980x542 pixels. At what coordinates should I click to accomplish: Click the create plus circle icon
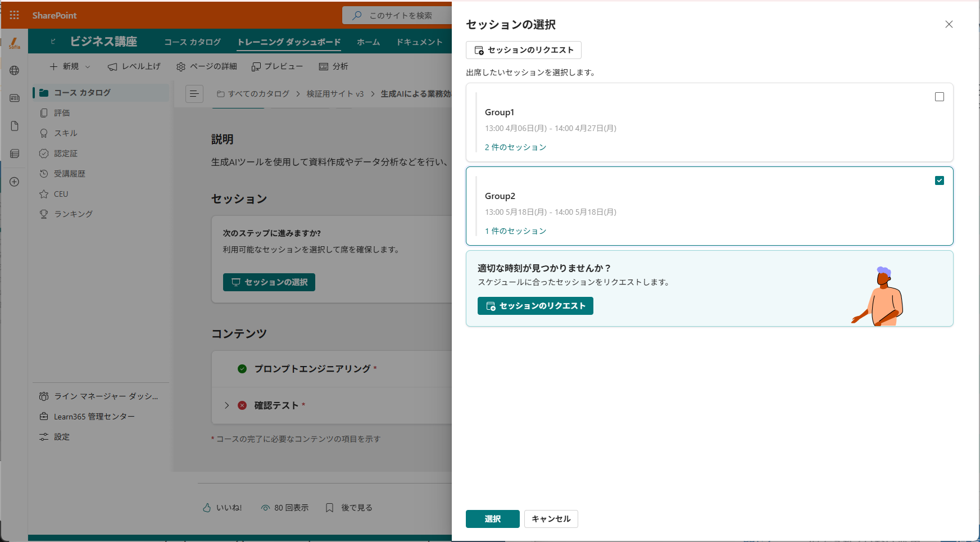15,182
